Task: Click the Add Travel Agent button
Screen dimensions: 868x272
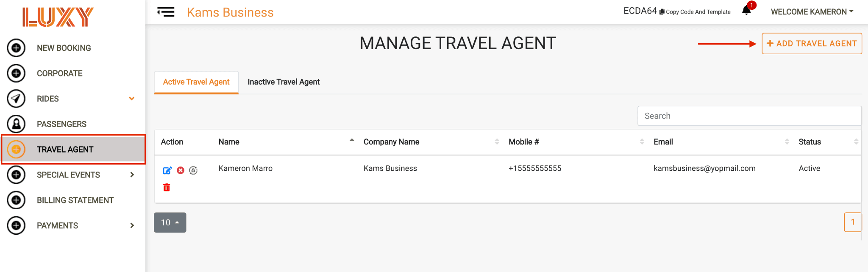Action: (x=812, y=44)
